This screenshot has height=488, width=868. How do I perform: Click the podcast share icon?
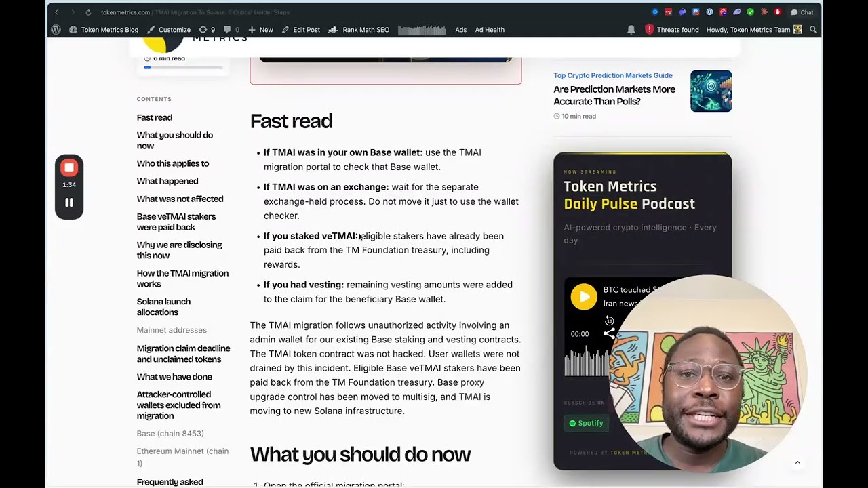point(609,333)
